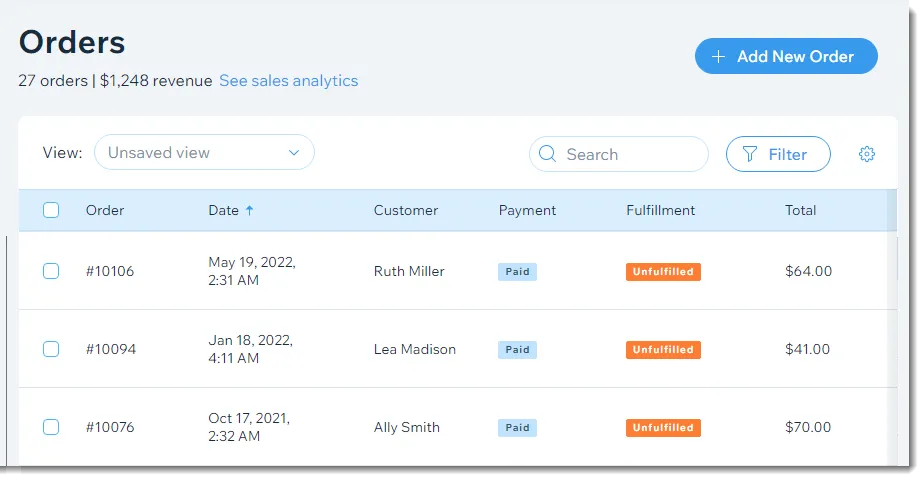This screenshot has width=924, height=481.
Task: Click the Date sort arrow icon
Action: (x=249, y=210)
